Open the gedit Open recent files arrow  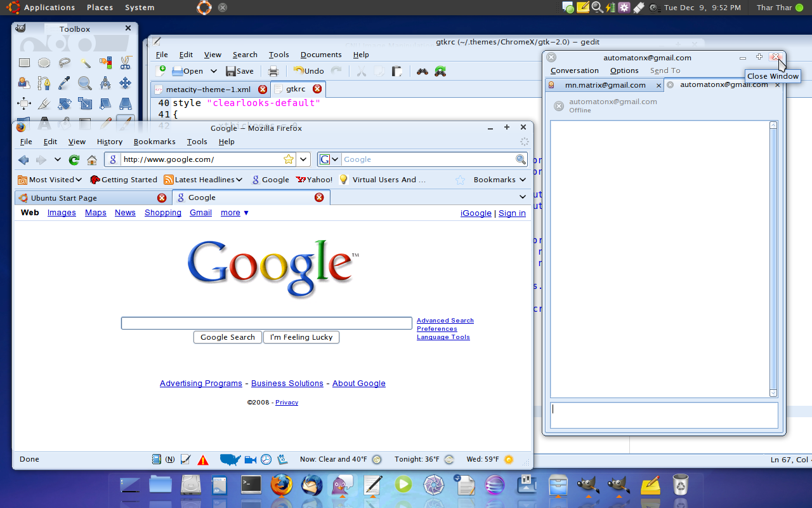214,71
